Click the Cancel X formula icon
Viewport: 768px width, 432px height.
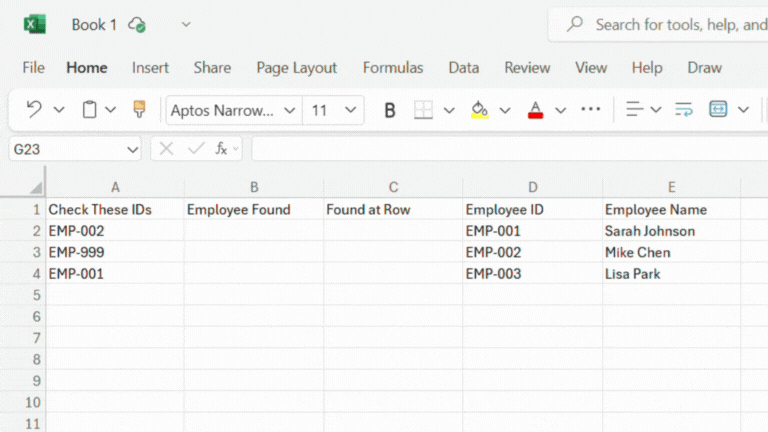pyautogui.click(x=166, y=148)
